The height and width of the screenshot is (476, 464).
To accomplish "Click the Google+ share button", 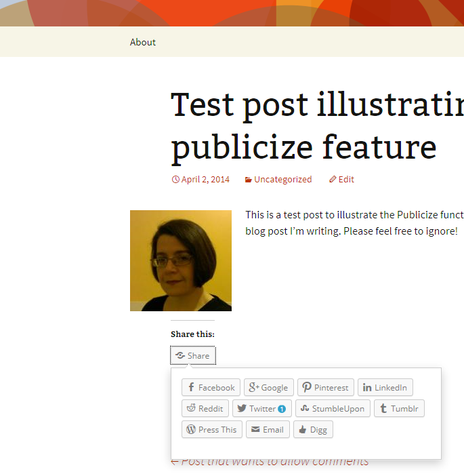I will point(268,388).
